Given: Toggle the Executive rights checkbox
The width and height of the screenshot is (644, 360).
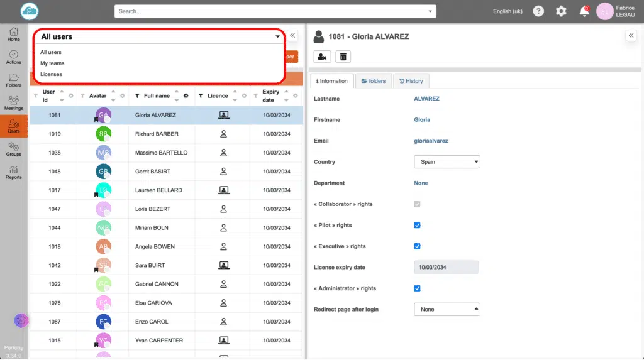Looking at the screenshot, I should (417, 246).
